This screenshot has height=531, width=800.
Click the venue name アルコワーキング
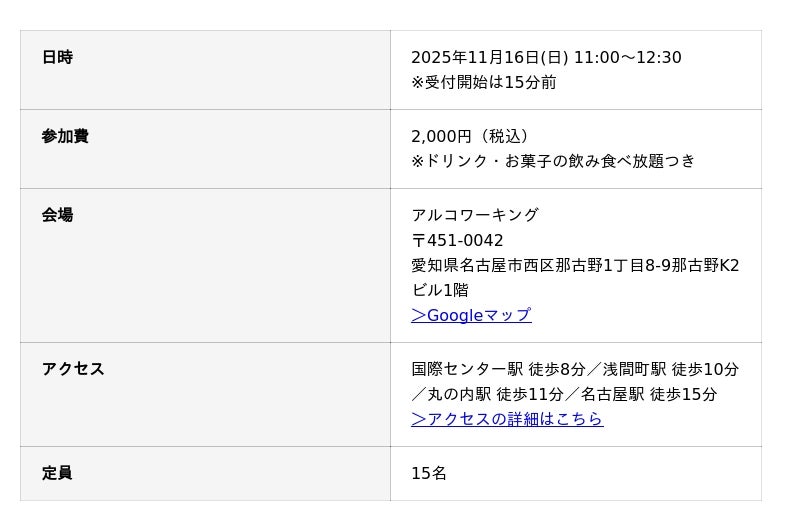pos(475,216)
